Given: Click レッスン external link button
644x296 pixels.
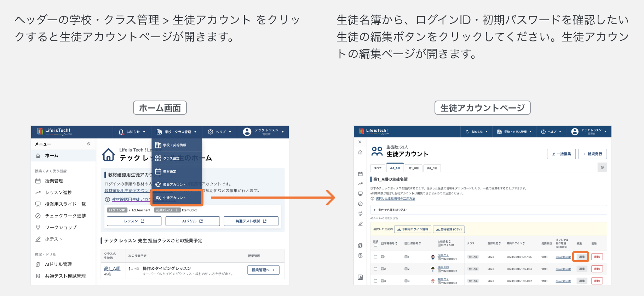Looking at the screenshot, I should [x=134, y=221].
